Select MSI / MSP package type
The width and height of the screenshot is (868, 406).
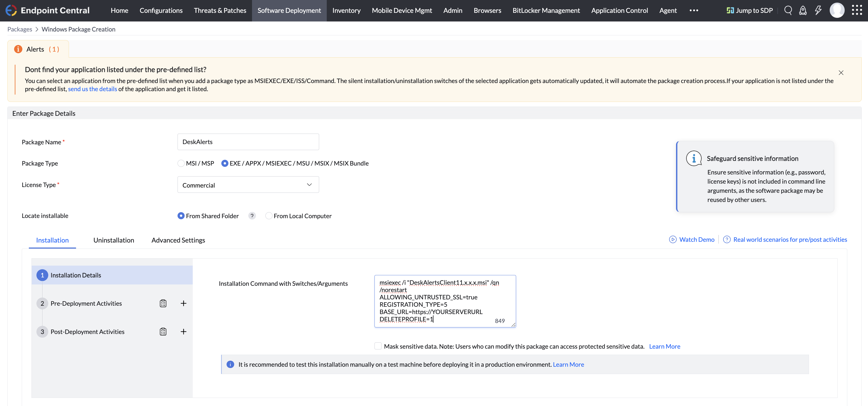(x=181, y=163)
